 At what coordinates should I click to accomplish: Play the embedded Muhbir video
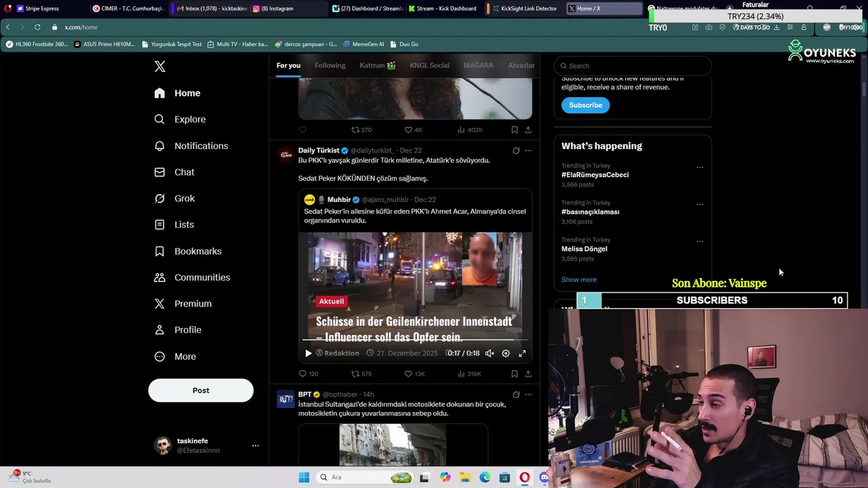coord(309,353)
